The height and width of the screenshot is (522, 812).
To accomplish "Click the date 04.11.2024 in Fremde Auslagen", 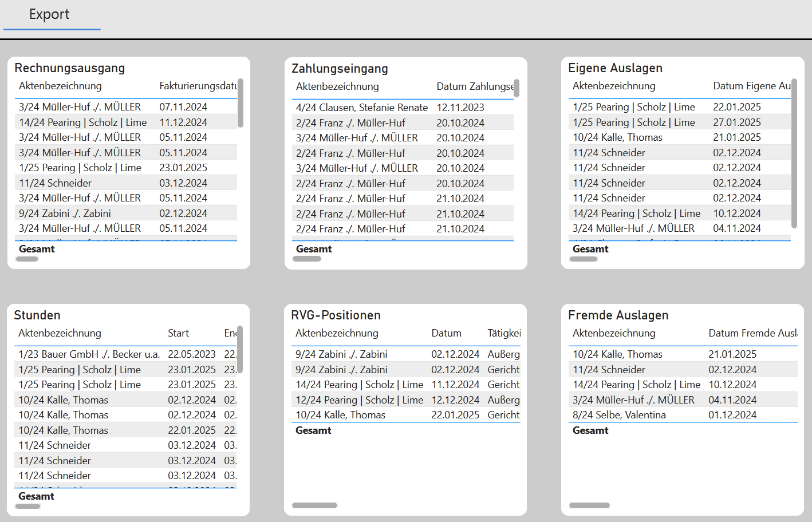I will click(732, 400).
